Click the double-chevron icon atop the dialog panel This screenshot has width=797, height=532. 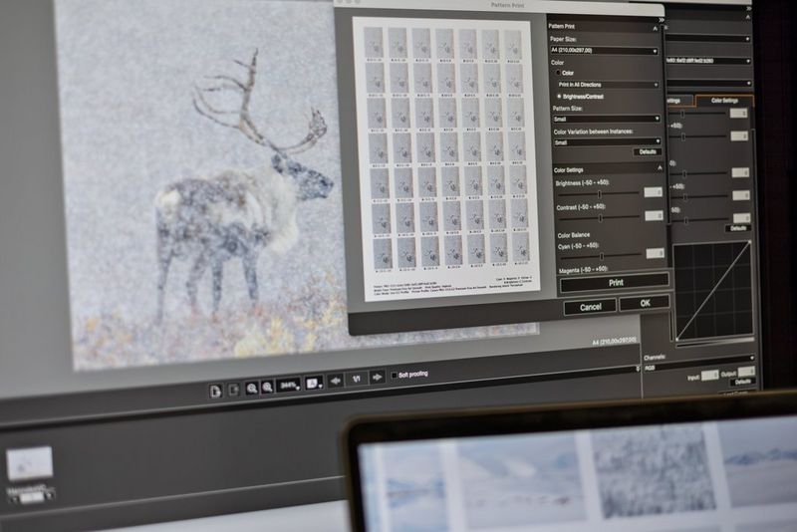click(662, 20)
